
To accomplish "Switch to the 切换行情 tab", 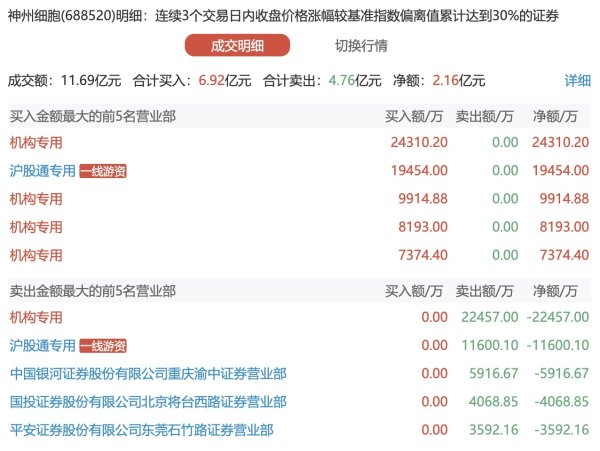I will (x=361, y=46).
